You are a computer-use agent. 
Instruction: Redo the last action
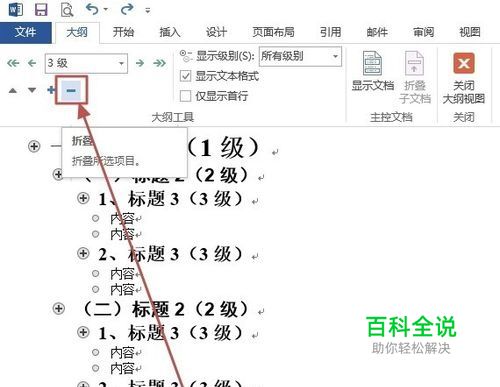[127, 9]
